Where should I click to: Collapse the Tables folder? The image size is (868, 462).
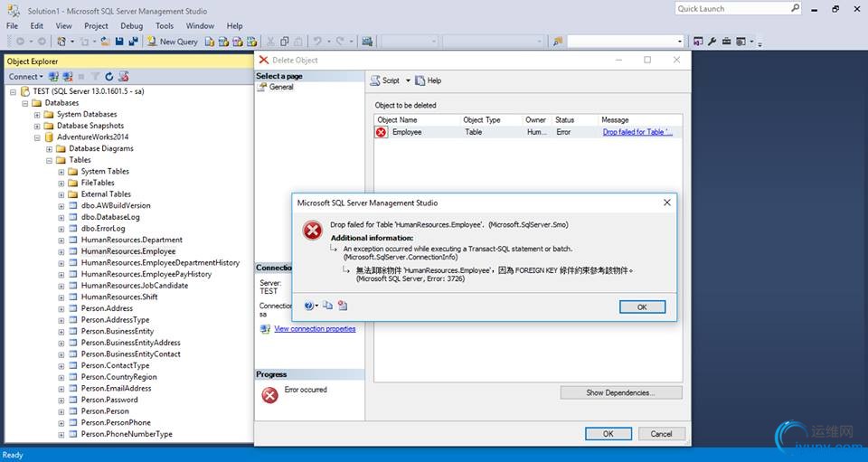coord(49,160)
